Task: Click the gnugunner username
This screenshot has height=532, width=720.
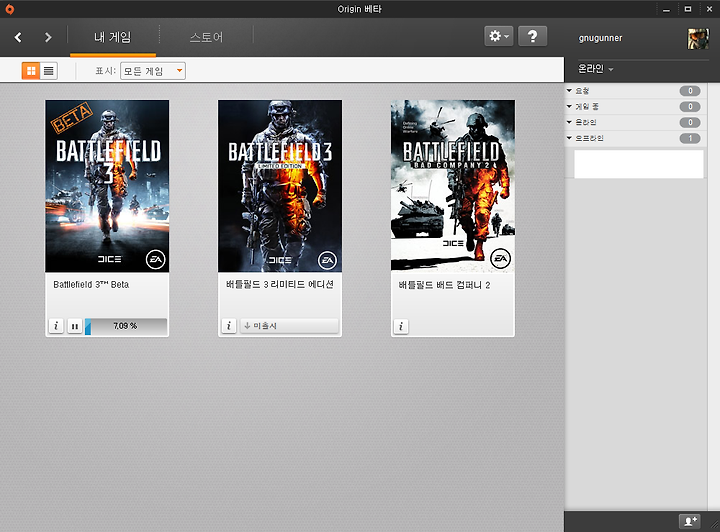Action: click(600, 38)
